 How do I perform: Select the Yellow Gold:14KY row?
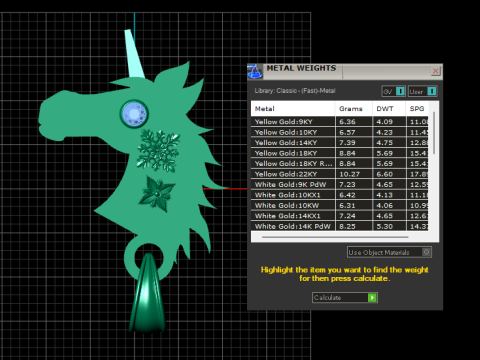[340, 143]
